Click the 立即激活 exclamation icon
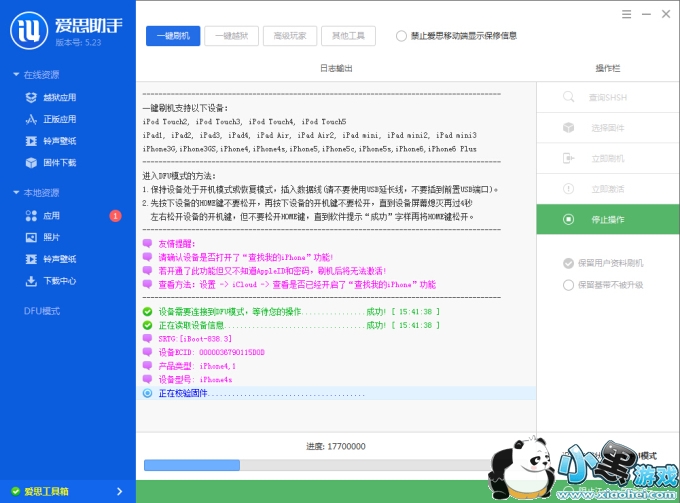 [569, 189]
